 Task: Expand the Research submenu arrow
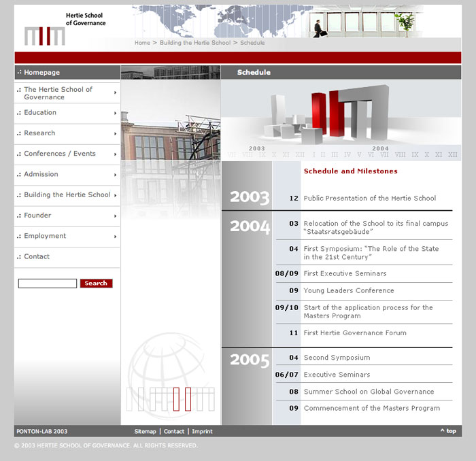click(116, 134)
